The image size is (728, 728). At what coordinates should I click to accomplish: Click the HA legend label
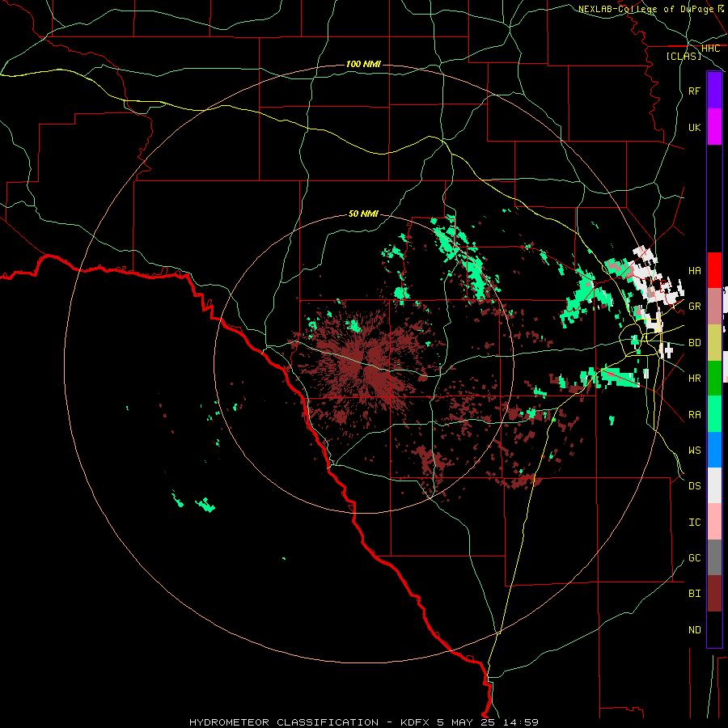(x=694, y=270)
